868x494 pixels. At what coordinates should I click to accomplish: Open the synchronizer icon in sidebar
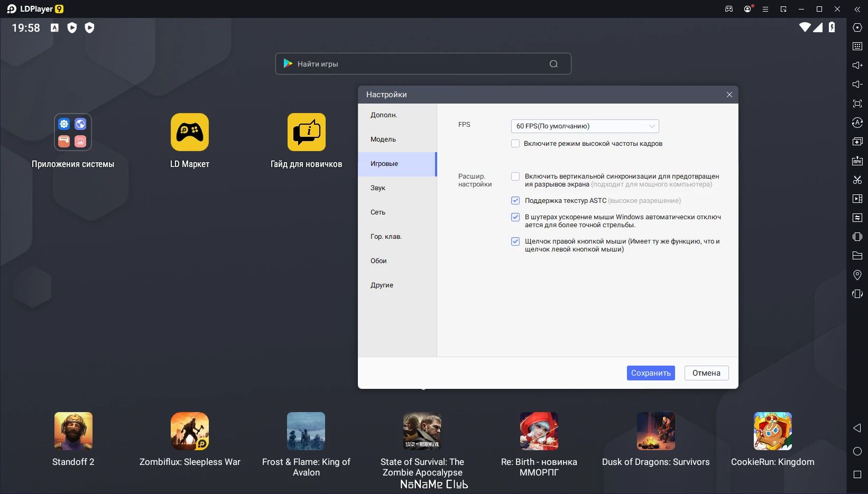tap(857, 218)
